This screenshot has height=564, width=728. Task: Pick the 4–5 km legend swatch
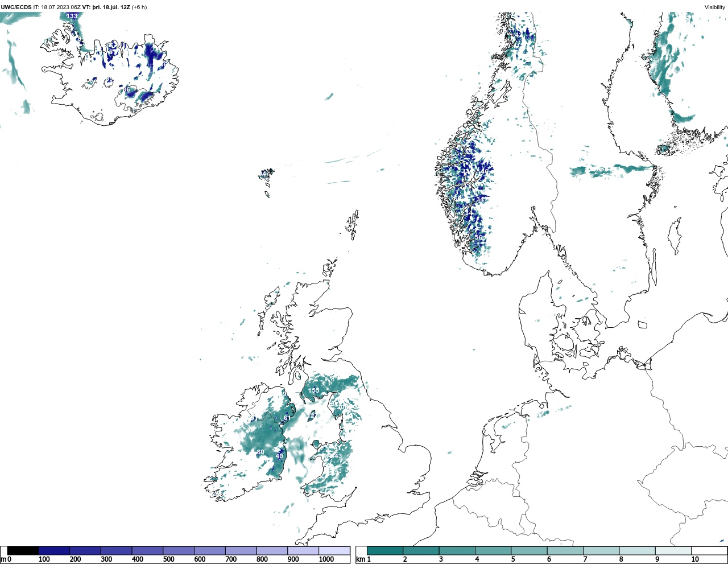tap(493, 550)
